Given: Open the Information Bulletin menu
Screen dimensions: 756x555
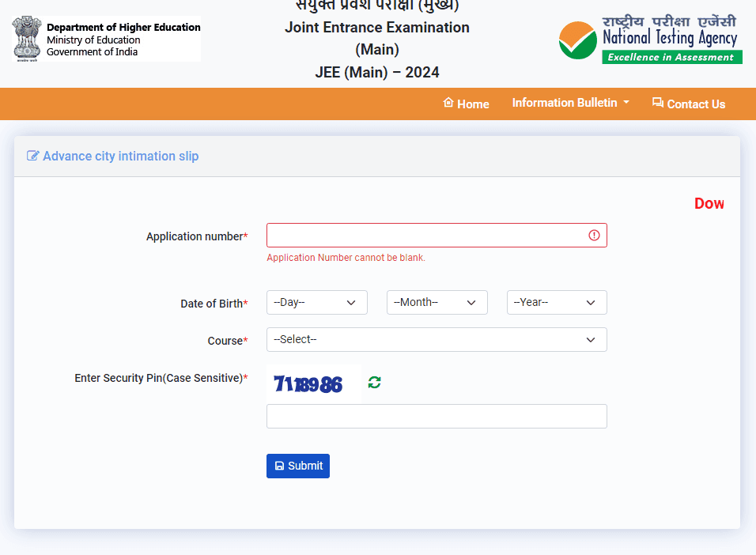Looking at the screenshot, I should tap(570, 103).
